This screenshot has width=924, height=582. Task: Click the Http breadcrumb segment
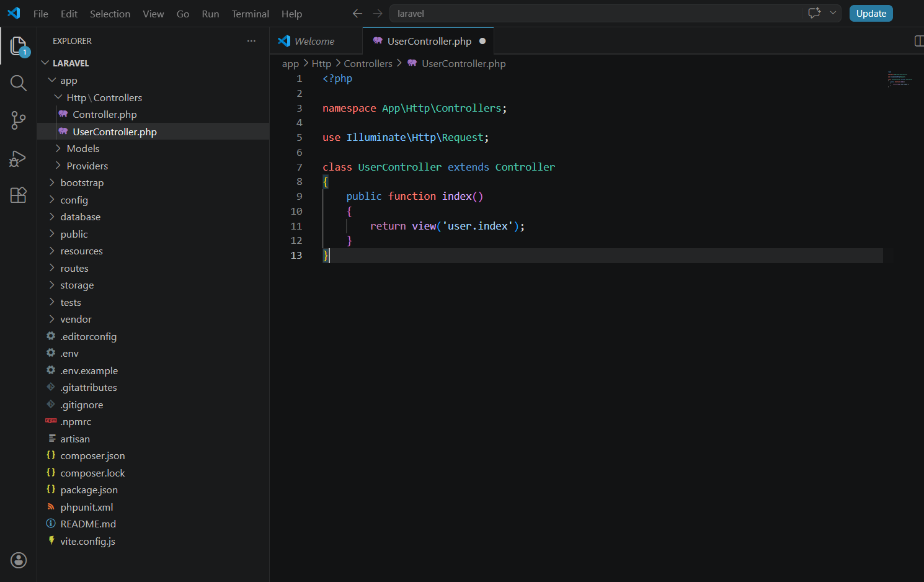click(x=321, y=63)
